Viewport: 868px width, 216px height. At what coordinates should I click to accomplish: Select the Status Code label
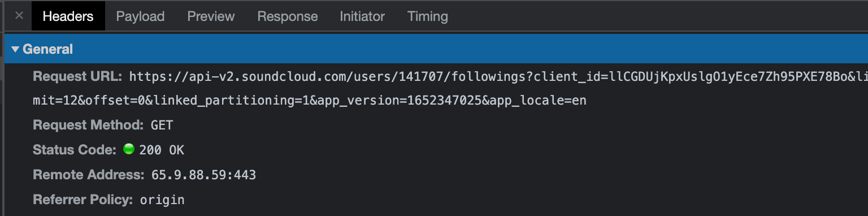pos(75,150)
